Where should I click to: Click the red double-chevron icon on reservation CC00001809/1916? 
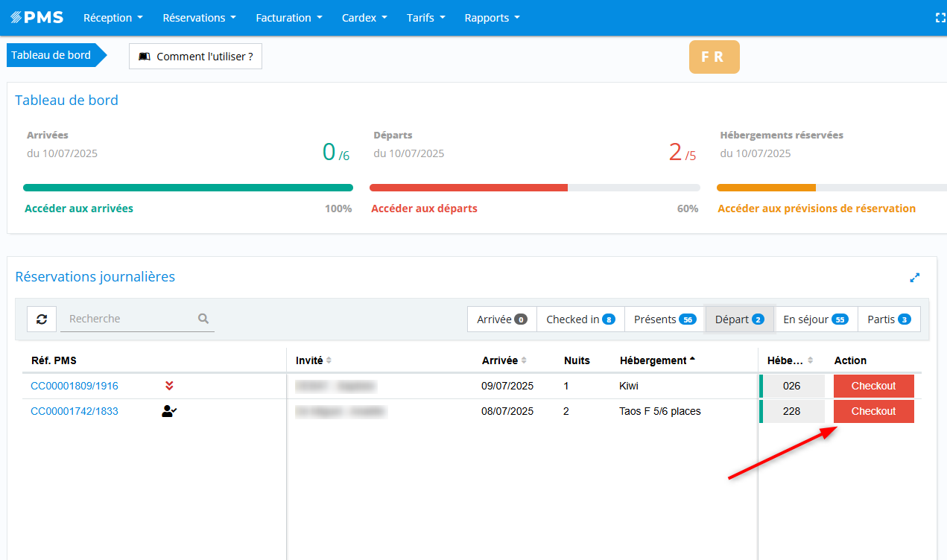point(169,386)
